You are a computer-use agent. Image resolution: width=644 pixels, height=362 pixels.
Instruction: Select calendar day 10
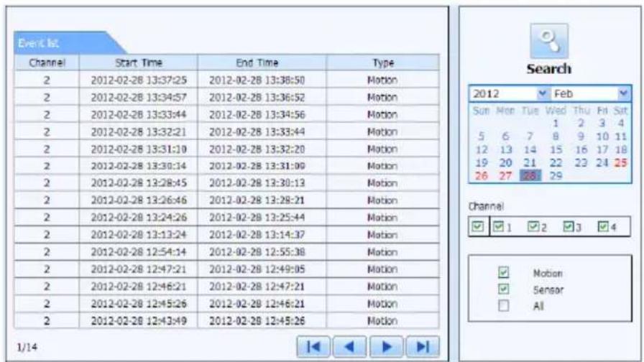click(602, 136)
